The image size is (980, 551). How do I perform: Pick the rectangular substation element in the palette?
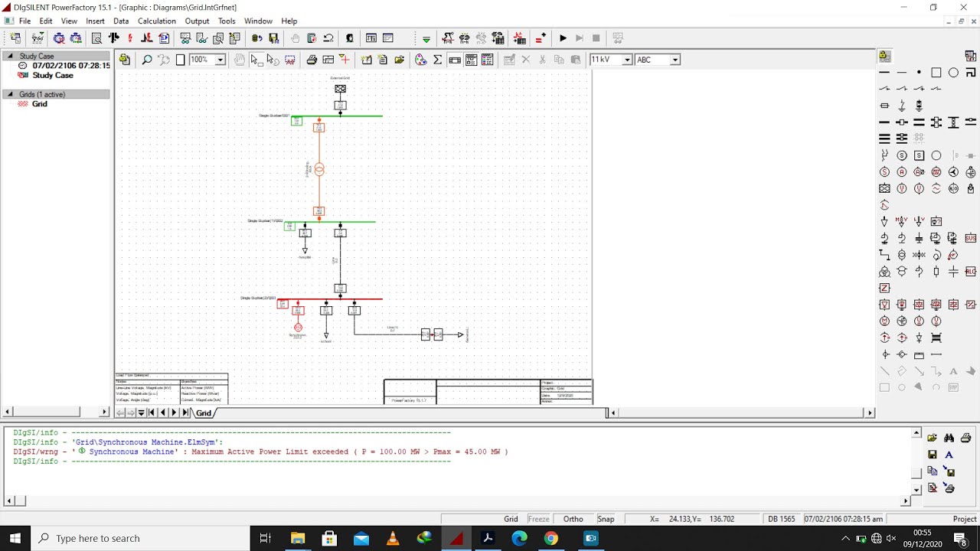(936, 73)
